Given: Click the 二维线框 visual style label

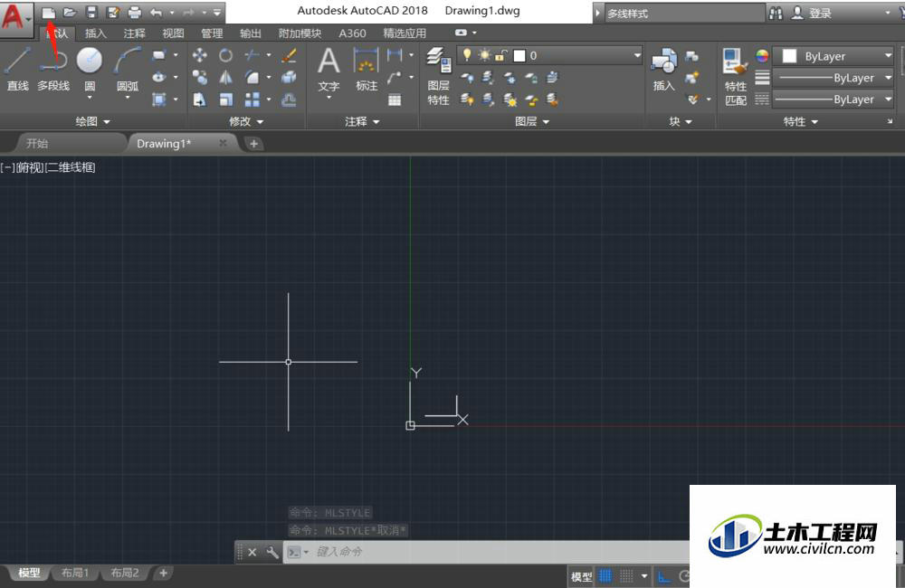Looking at the screenshot, I should tap(71, 168).
